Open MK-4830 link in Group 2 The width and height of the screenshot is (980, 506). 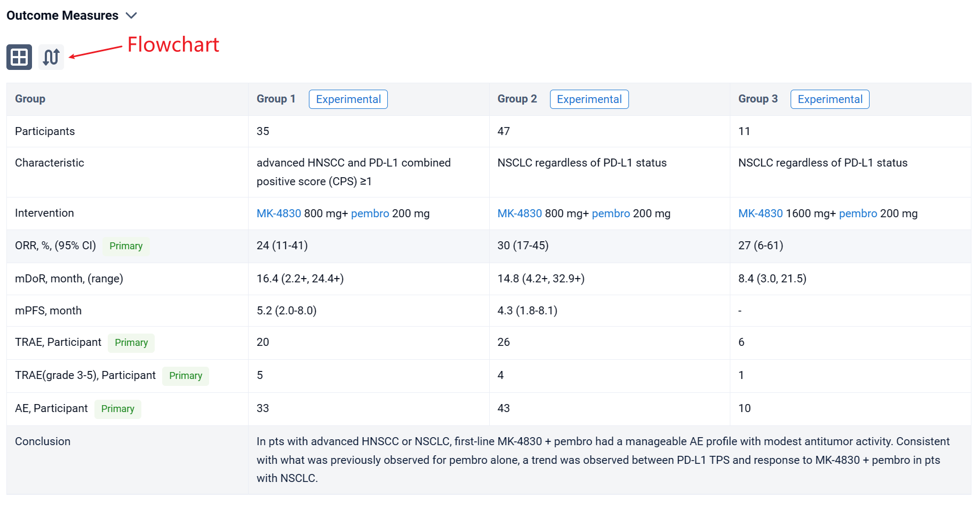(x=519, y=214)
